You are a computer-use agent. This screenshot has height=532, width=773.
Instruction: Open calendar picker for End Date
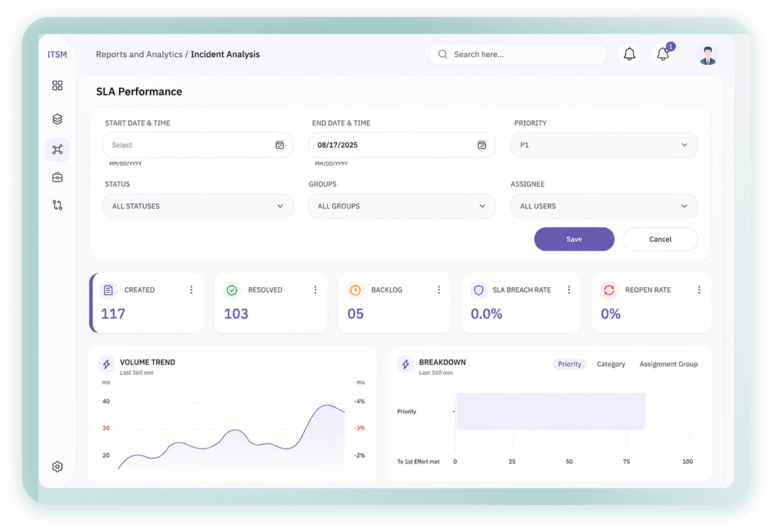482,145
